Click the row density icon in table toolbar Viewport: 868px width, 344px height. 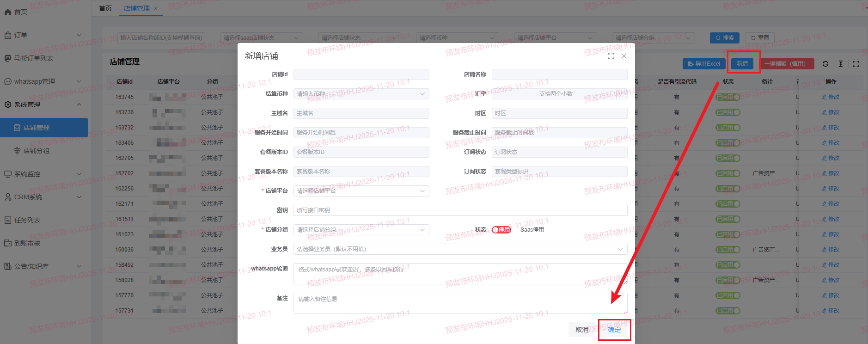pos(841,64)
